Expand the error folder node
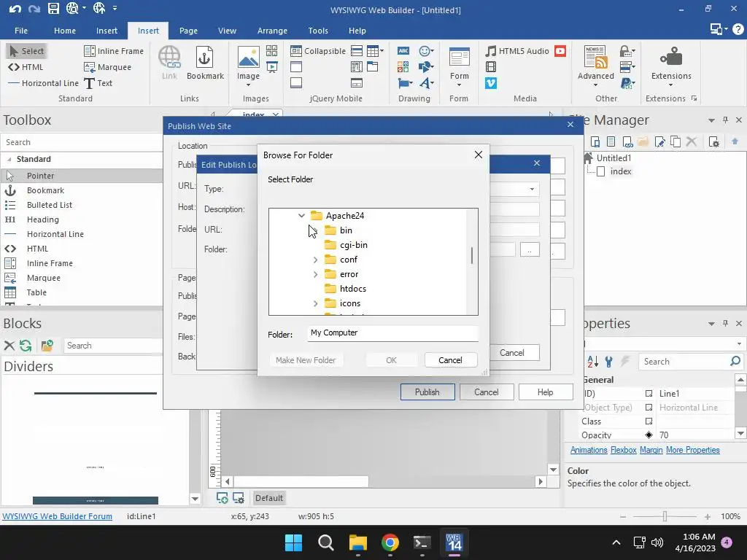Viewport: 747px width, 560px height. [x=315, y=275]
